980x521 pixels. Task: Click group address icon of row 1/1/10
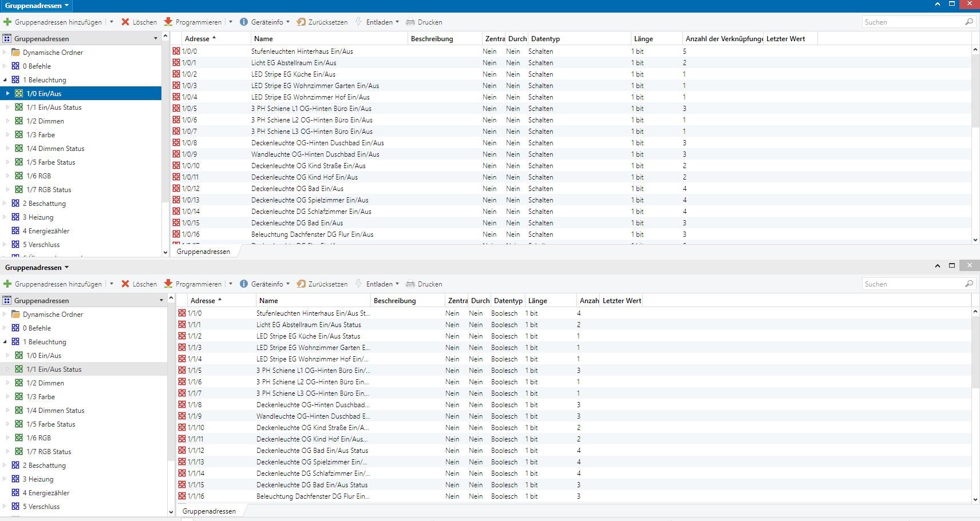(x=182, y=428)
